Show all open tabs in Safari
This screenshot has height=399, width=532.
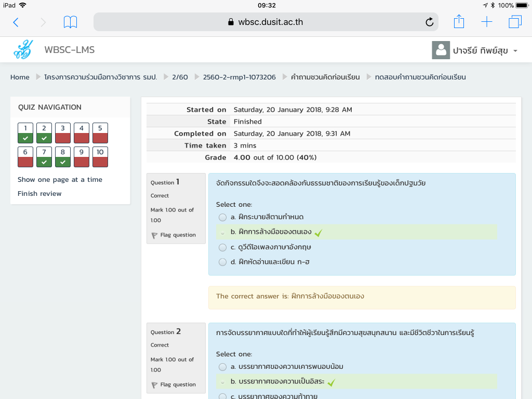coord(514,22)
